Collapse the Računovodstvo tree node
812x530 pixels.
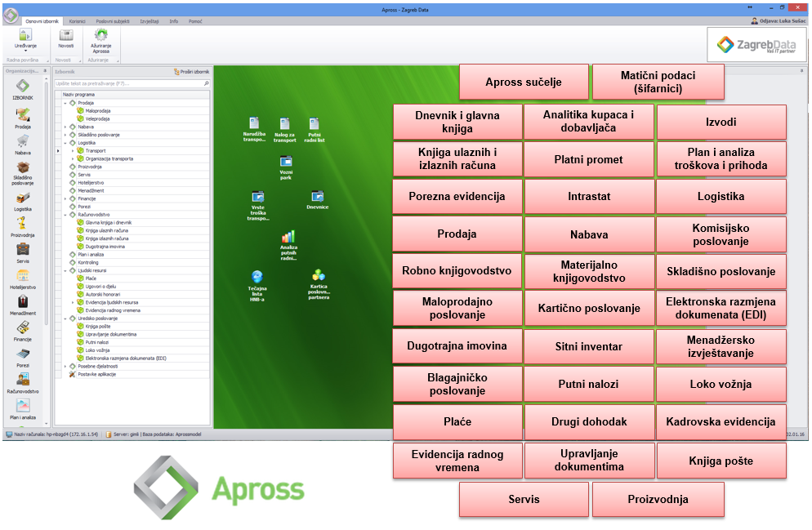pos(65,215)
